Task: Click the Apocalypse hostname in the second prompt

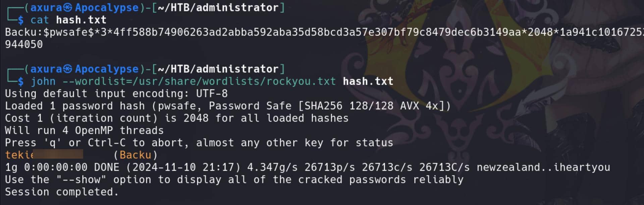Action: [107, 69]
